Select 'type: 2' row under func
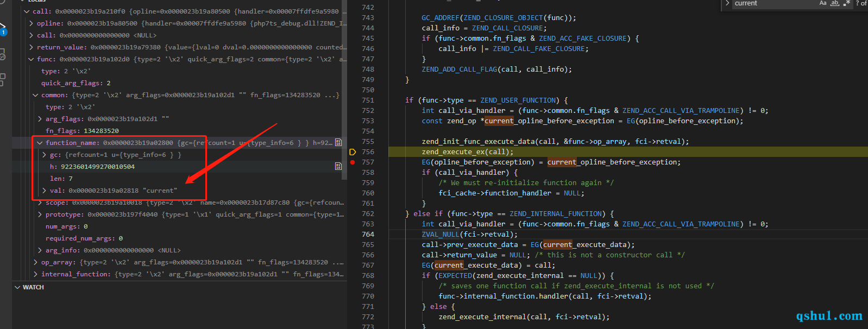Image resolution: width=868 pixels, height=329 pixels. click(x=179, y=71)
